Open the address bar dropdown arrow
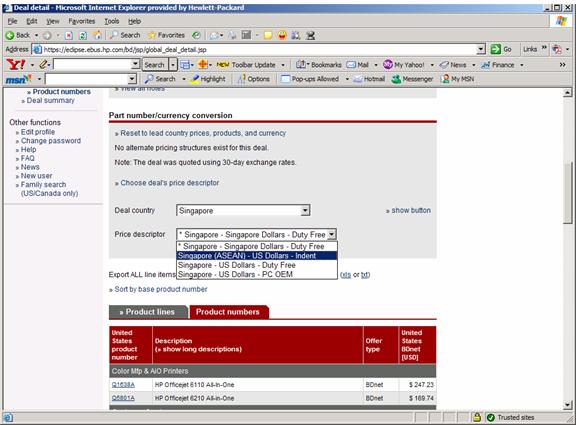576x425 pixels. click(x=481, y=49)
